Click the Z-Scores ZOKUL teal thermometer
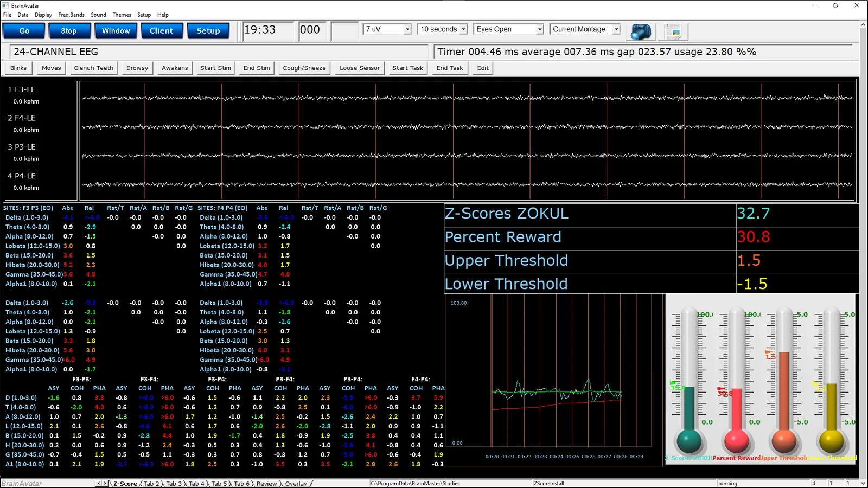This screenshot has width=868, height=488. (x=689, y=380)
